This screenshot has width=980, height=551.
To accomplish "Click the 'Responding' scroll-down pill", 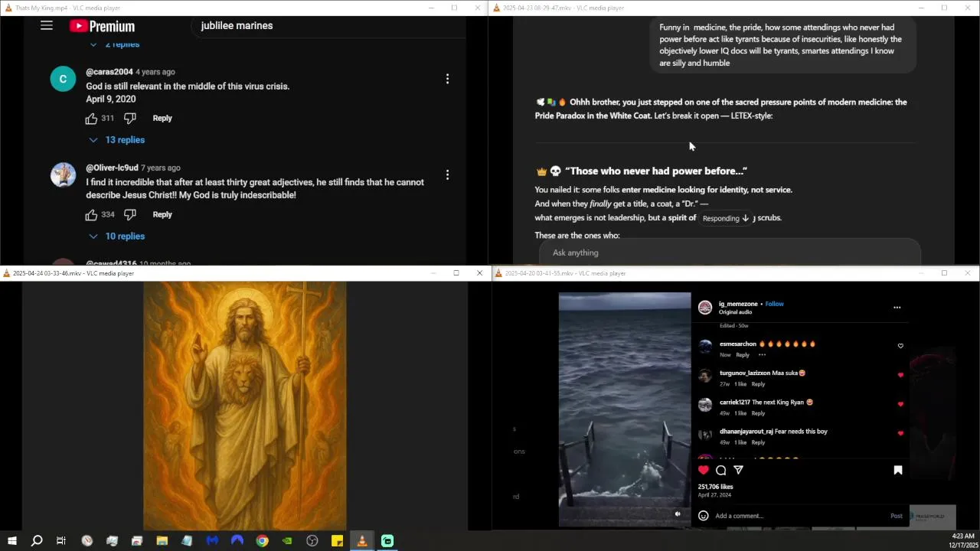I will 725,218.
